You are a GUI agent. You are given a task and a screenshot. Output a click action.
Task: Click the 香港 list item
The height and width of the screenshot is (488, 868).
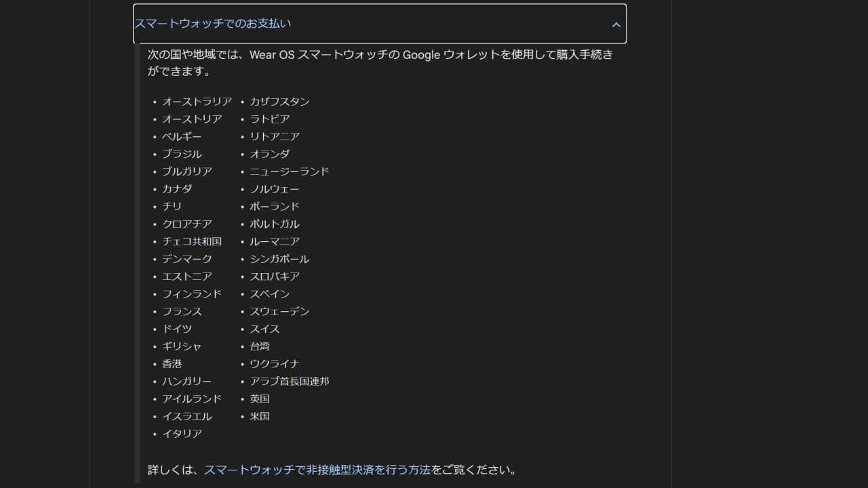[172, 364]
